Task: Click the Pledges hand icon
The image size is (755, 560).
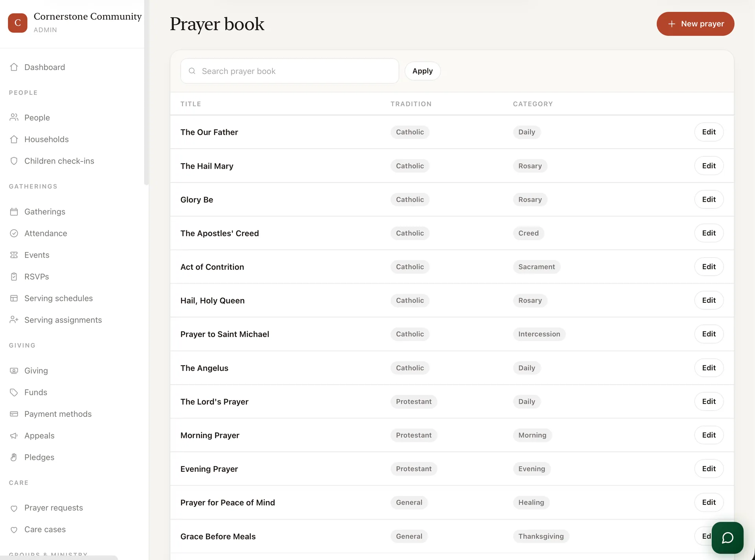Action: pyautogui.click(x=14, y=457)
